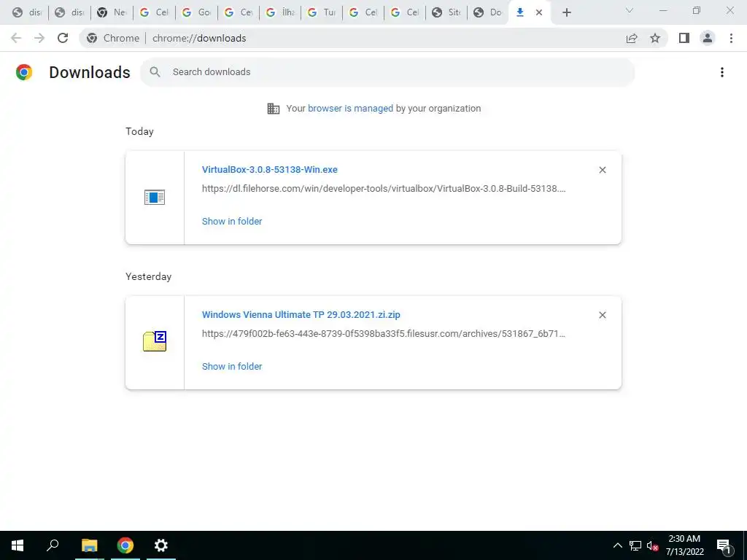Viewport: 747px width, 560px height.
Task: Switch to the 'Ne' Chrome tab
Action: 112,12
